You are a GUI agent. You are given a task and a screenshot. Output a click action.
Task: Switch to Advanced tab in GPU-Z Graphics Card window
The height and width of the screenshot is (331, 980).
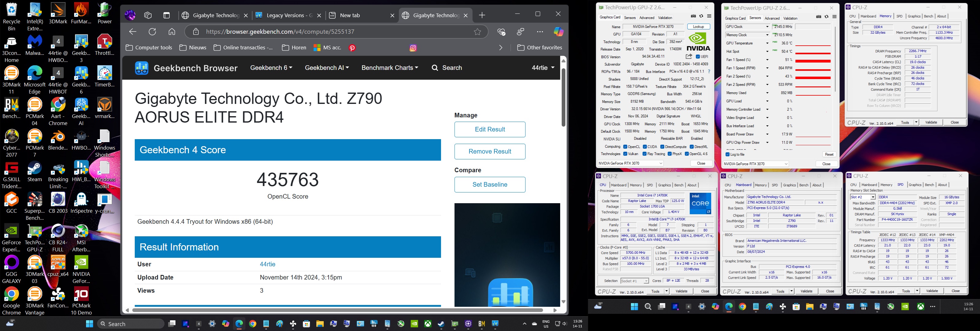(x=647, y=17)
